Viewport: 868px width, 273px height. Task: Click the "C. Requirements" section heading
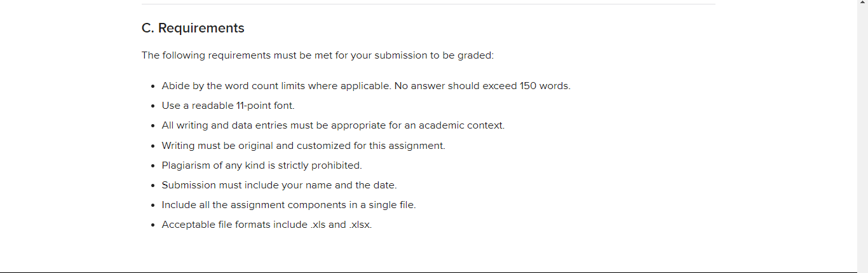coord(193,28)
